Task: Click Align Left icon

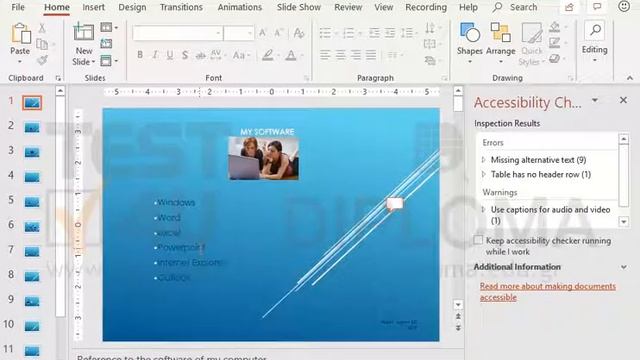Action: click(325, 55)
